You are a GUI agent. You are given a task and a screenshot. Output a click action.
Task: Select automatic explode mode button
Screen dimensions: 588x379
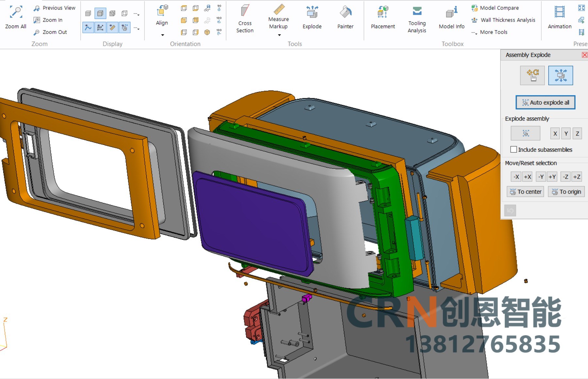[x=561, y=75]
